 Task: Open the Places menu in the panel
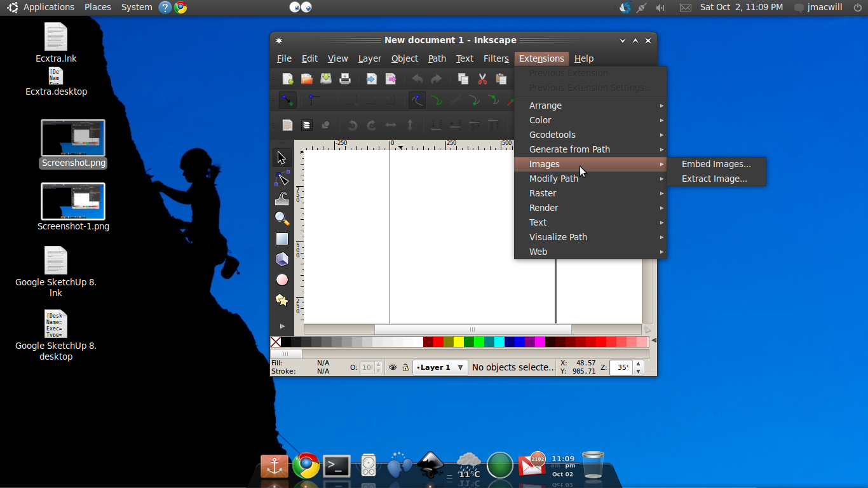point(98,7)
